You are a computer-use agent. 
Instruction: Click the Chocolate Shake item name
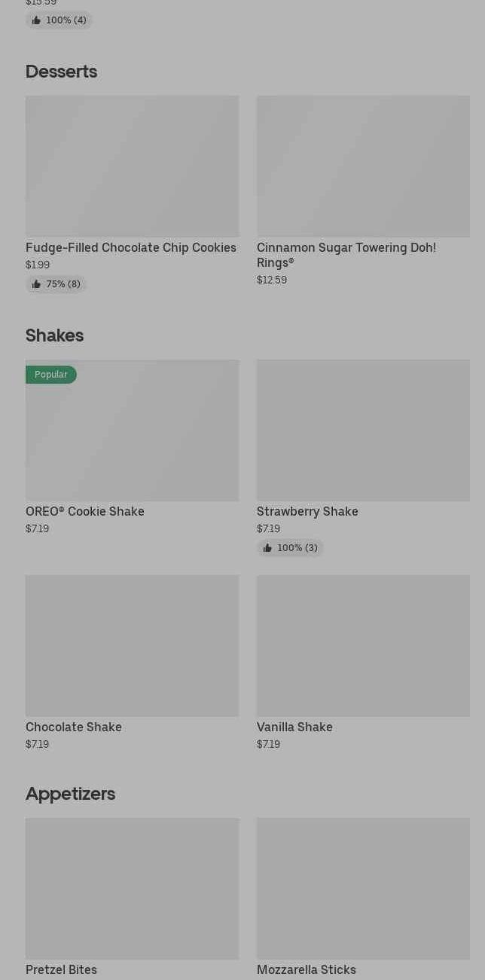[74, 727]
